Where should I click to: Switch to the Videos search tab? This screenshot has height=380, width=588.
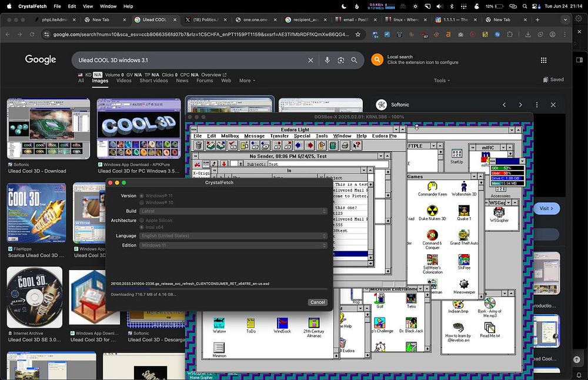click(x=124, y=81)
